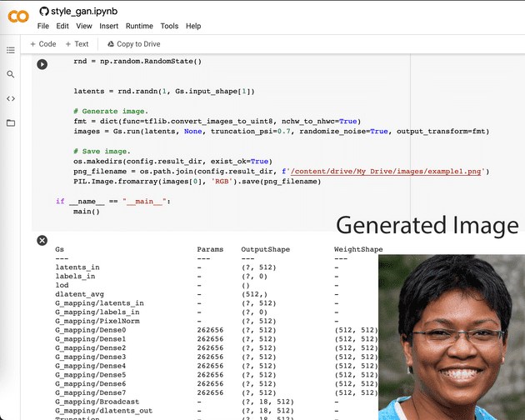525x420 pixels.
Task: Click the GitHub icon beside style_gan.ipynb
Action: [x=44, y=12]
